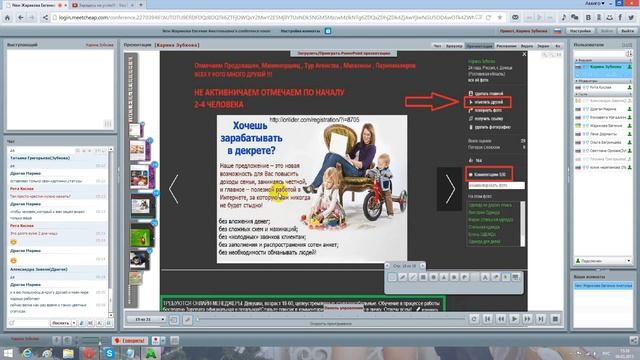640x360 pixels.
Task: Click the bookmark star in browser address bar
Action: pos(500,18)
